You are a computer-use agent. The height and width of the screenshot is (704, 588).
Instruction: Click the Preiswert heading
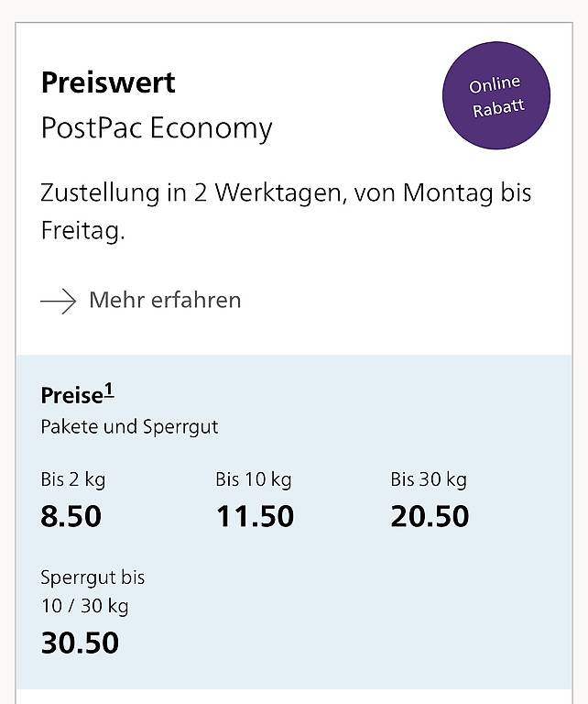(108, 82)
